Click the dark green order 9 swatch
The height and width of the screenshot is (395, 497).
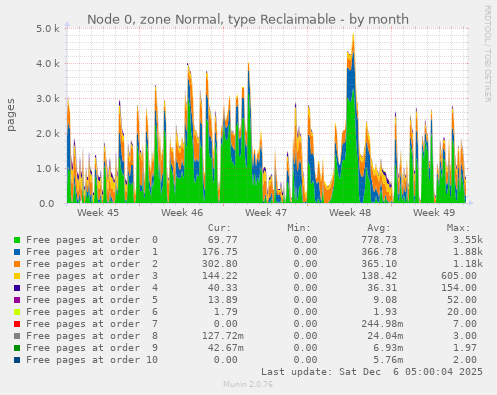pyautogui.click(x=17, y=348)
